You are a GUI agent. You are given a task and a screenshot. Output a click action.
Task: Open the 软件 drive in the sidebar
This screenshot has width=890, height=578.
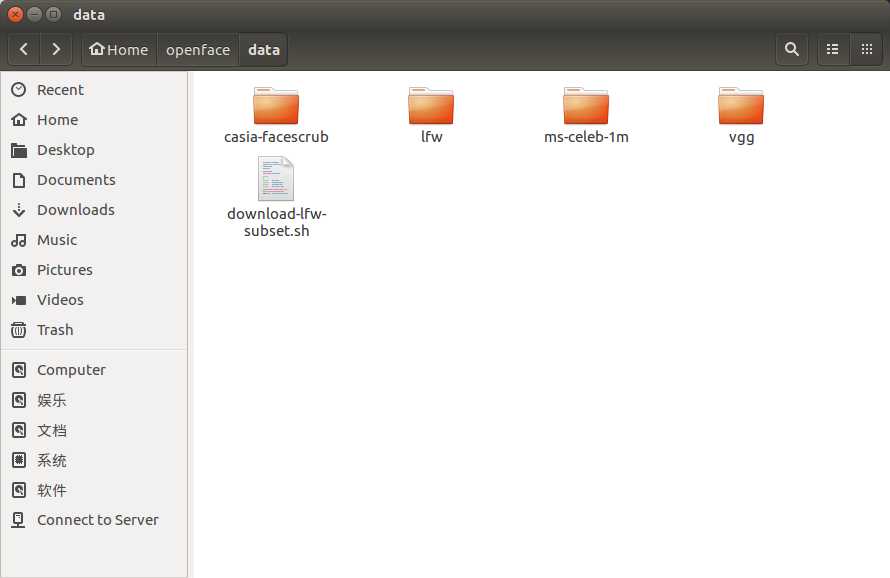[94, 490]
